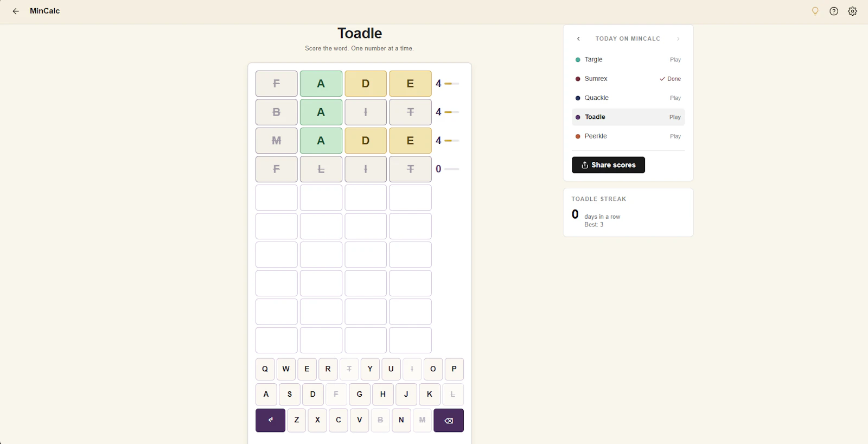The width and height of the screenshot is (868, 444).
Task: Click the purple Backspace key
Action: point(449,420)
